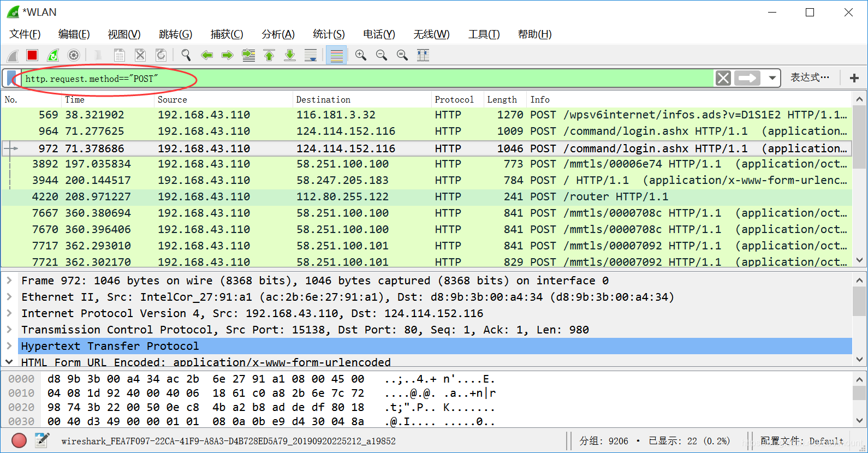This screenshot has height=453, width=868.
Task: Select packet 964 POST /command/login.ashx
Action: [x=426, y=132]
